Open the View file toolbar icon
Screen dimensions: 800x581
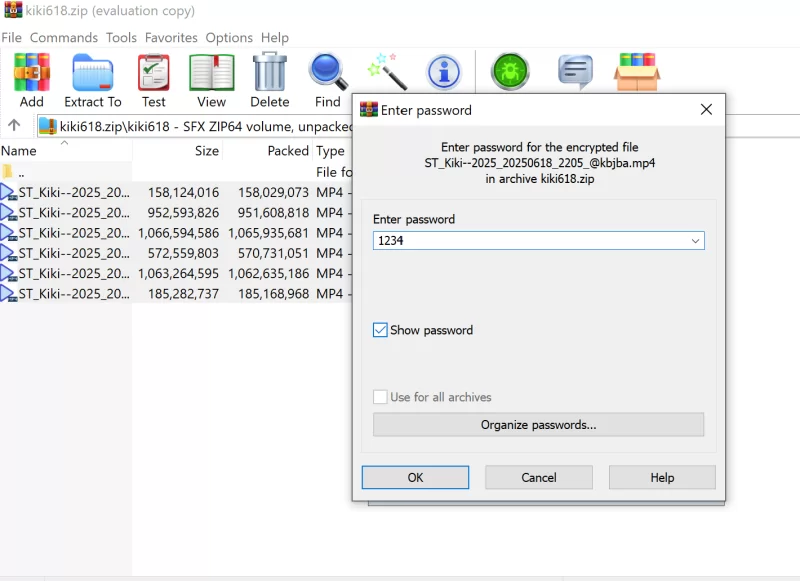coord(212,72)
